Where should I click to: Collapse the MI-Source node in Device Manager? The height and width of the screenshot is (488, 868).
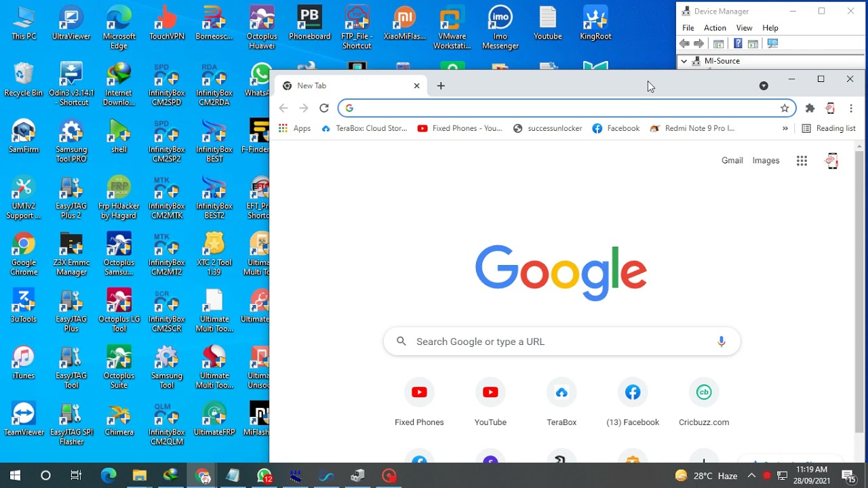tap(684, 61)
